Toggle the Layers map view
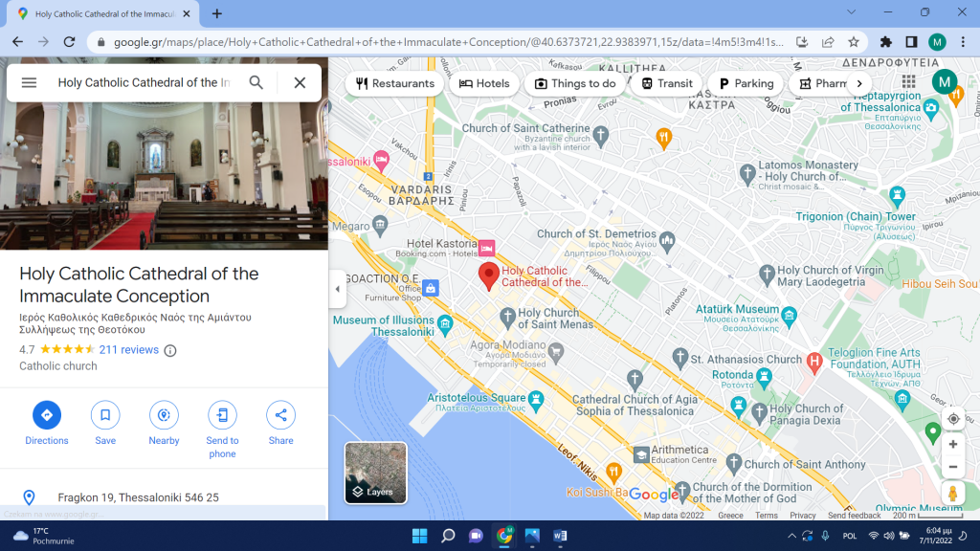This screenshot has height=551, width=980. point(375,473)
